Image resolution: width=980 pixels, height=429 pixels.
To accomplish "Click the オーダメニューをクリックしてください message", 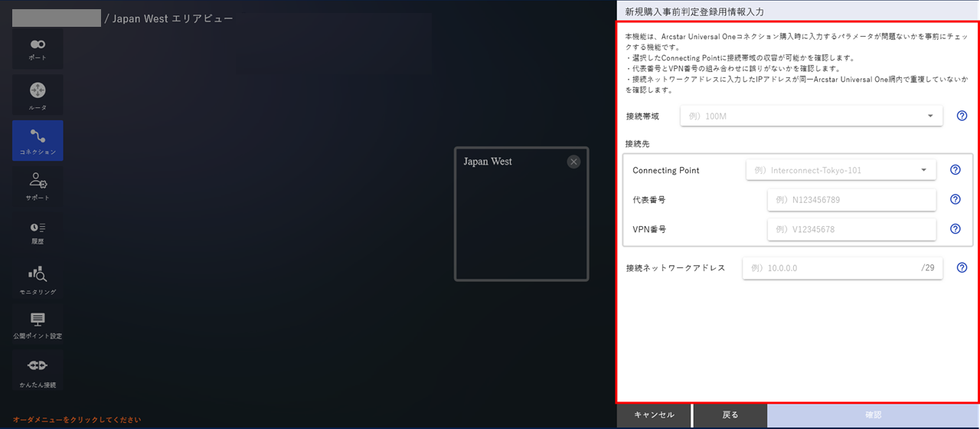I will (x=77, y=420).
